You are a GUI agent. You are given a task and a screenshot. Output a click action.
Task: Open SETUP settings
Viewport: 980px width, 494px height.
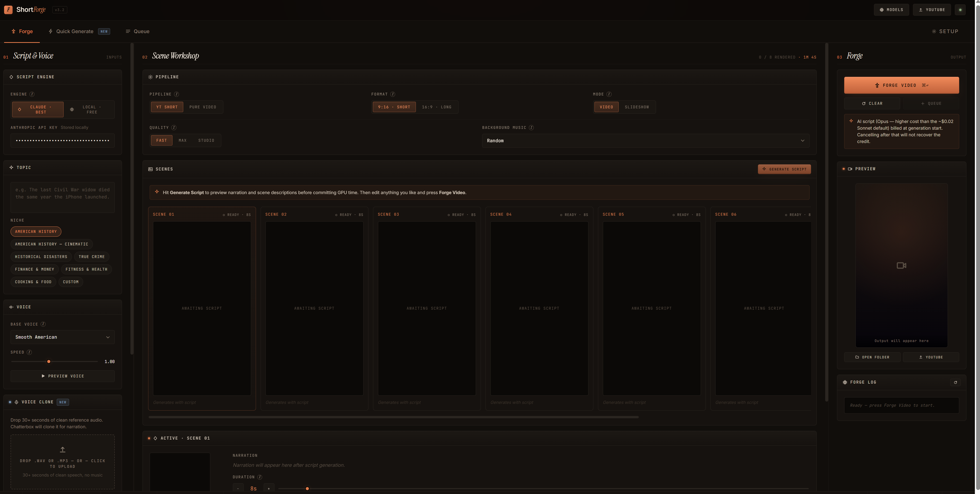945,32
